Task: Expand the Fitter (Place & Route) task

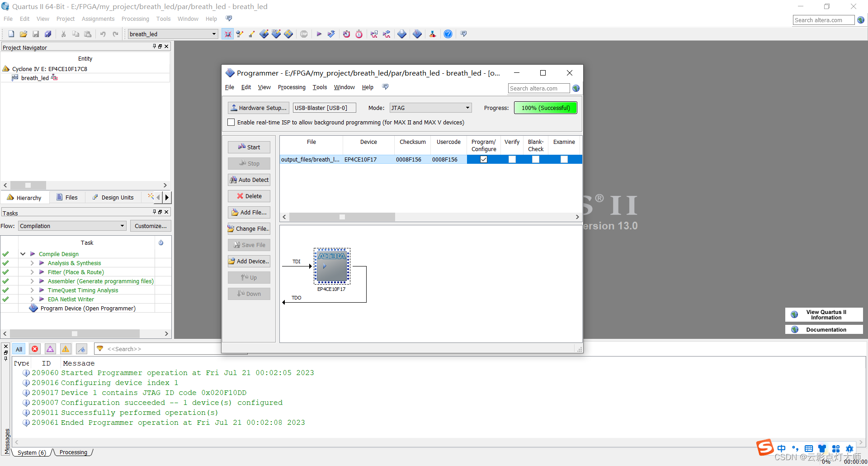Action: click(32, 272)
